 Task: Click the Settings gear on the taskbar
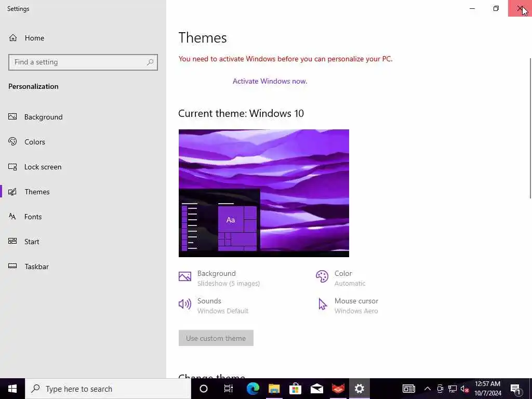click(x=360, y=389)
